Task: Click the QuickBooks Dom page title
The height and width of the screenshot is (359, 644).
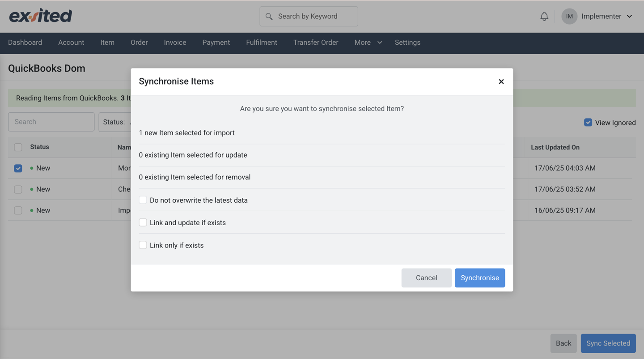Action: pyautogui.click(x=47, y=68)
